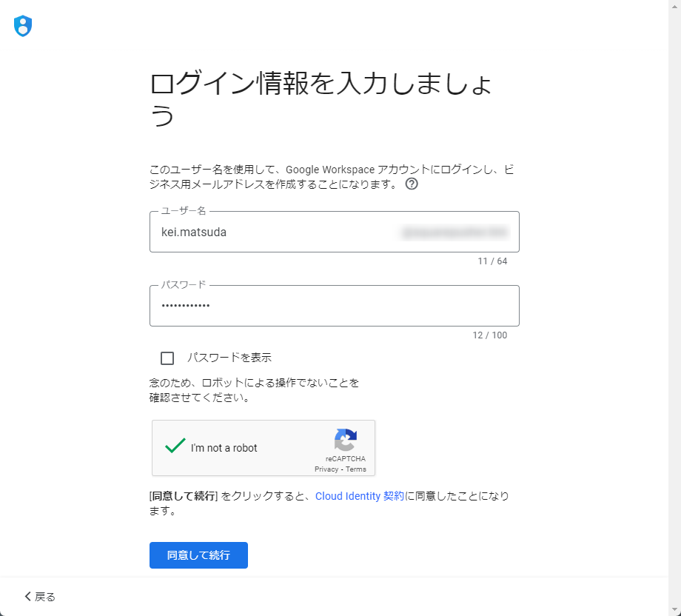Click the 12 / 100 character counter

click(490, 335)
